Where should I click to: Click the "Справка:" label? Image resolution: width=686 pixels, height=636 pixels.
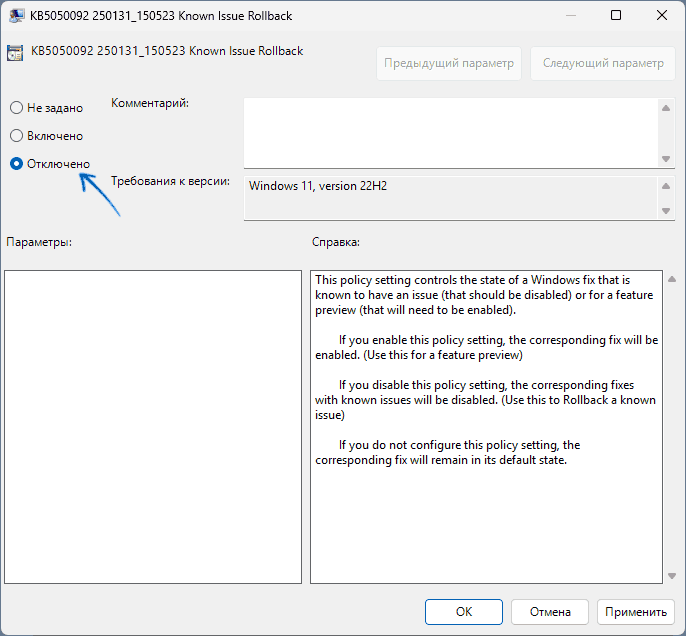[x=336, y=242]
